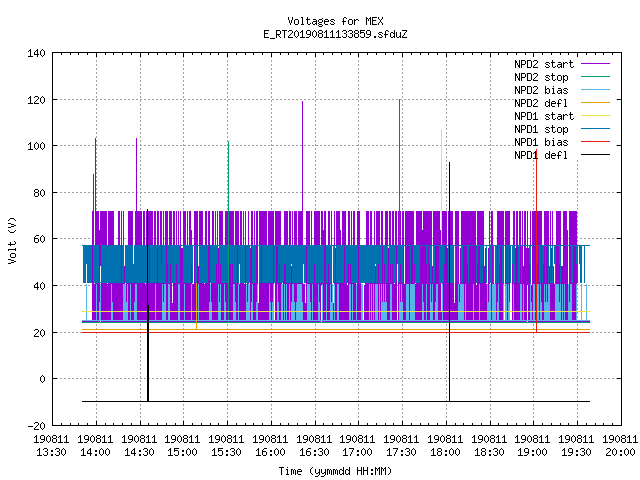
Task: Click the x-axis tick label 20:00
Action: [620, 452]
